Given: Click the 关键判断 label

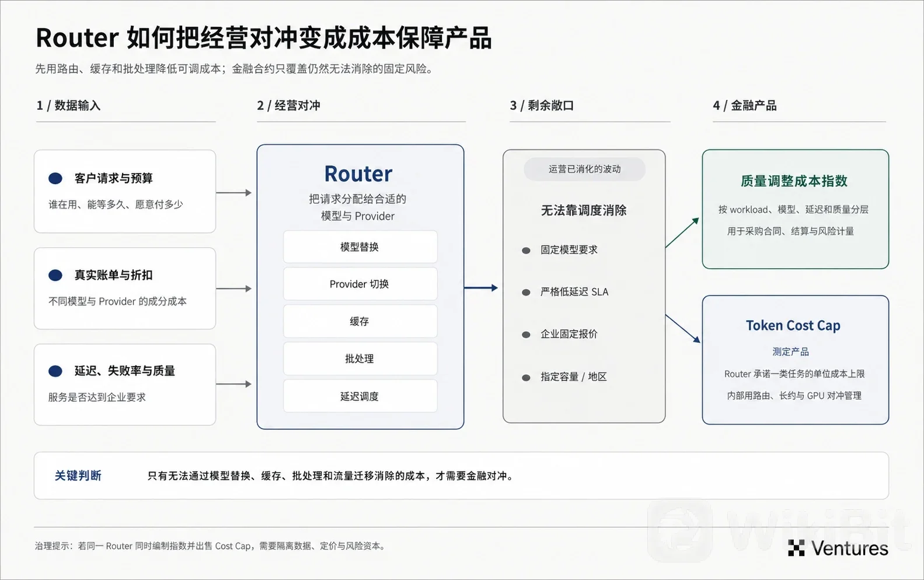Looking at the screenshot, I should (x=78, y=476).
